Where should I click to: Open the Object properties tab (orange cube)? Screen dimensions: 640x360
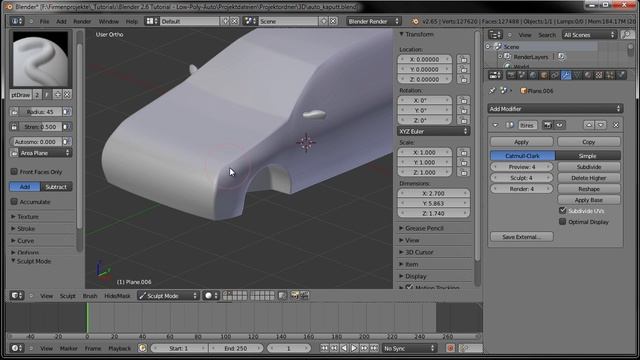coord(544,75)
